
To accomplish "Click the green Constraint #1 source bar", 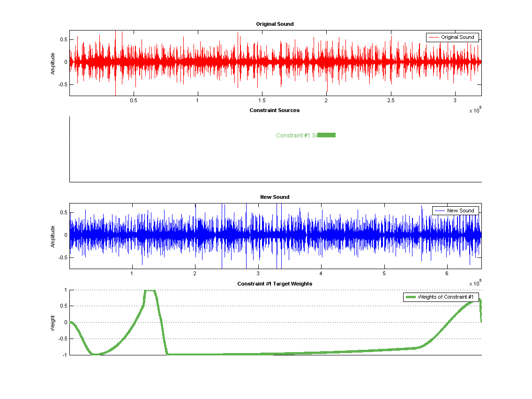I will coord(327,135).
